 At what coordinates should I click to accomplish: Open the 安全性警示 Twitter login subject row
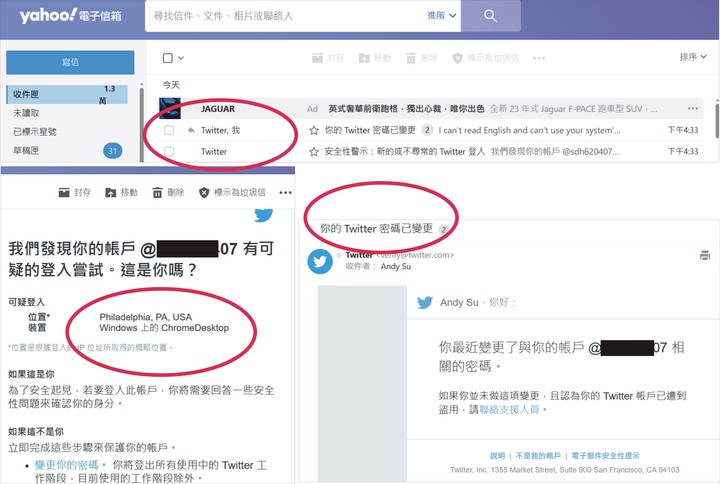[405, 152]
